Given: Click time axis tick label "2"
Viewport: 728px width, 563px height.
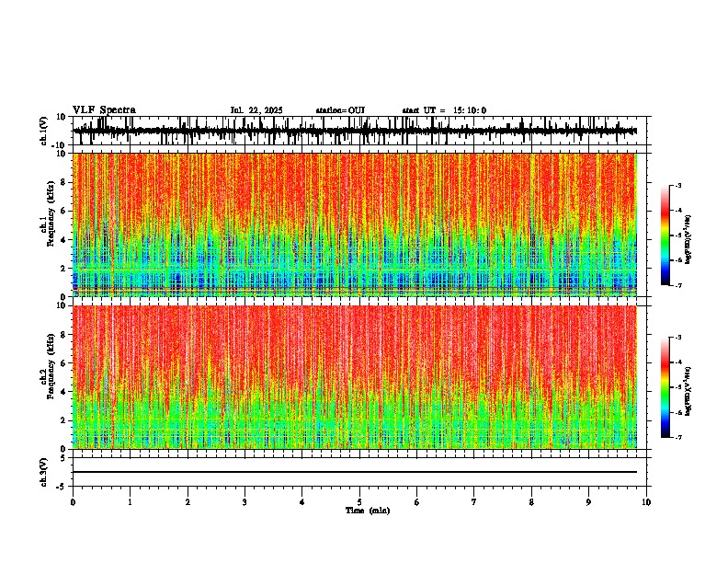Looking at the screenshot, I should coord(188,502).
